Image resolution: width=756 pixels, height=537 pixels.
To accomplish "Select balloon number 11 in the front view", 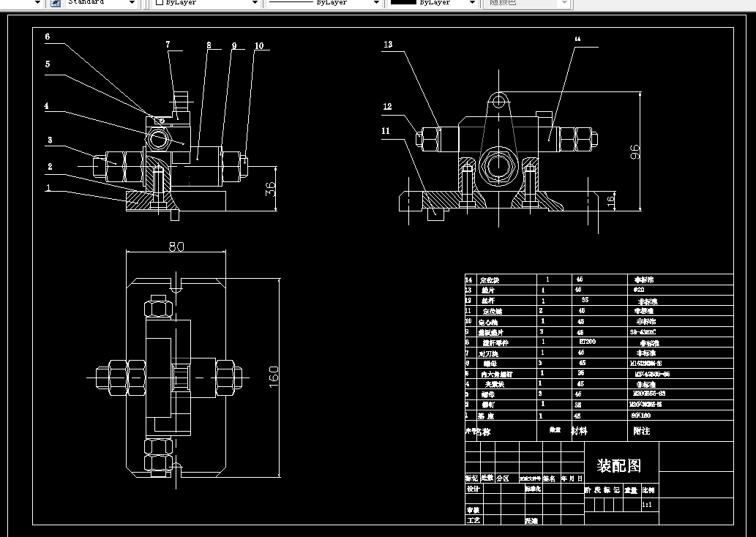I will [x=386, y=131].
